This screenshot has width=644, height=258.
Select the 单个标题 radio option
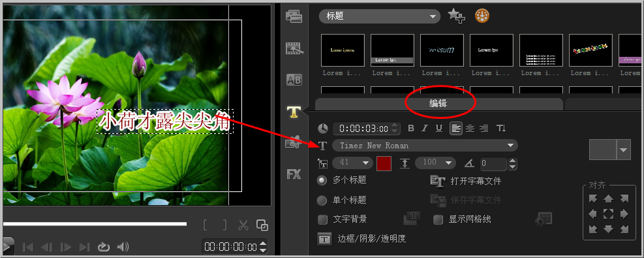[x=322, y=200]
